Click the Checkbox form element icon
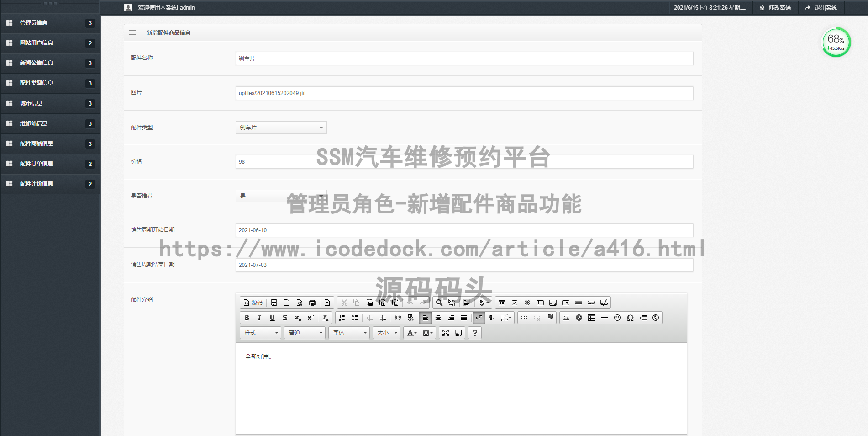The width and height of the screenshot is (868, 436). (515, 303)
